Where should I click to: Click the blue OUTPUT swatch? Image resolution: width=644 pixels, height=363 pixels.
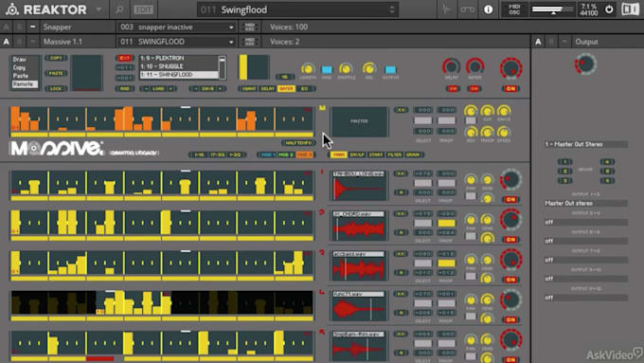pos(390,69)
